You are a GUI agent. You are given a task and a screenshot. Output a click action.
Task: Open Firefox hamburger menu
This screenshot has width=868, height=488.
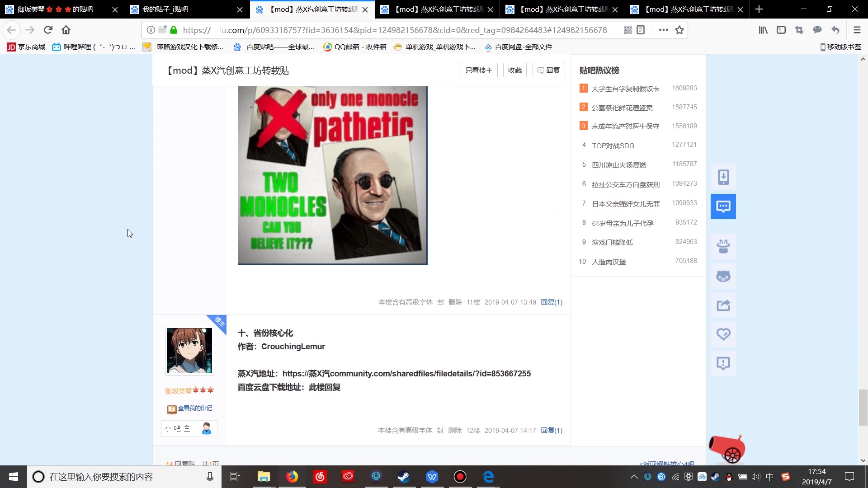point(857,30)
